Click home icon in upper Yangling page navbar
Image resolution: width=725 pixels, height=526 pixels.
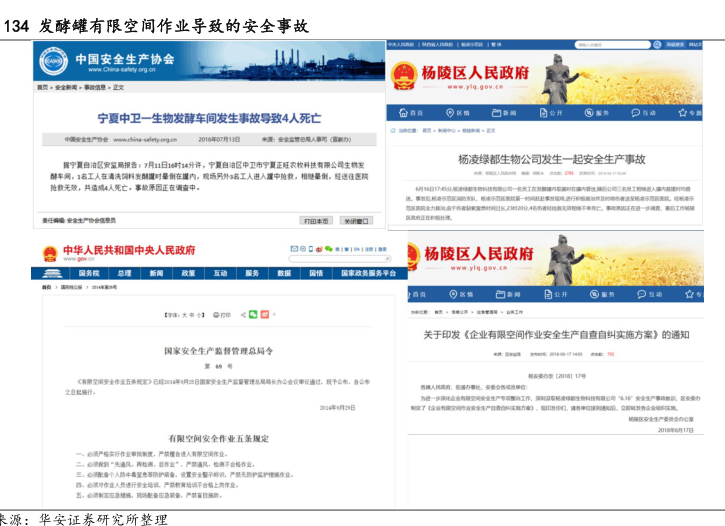tap(403, 112)
